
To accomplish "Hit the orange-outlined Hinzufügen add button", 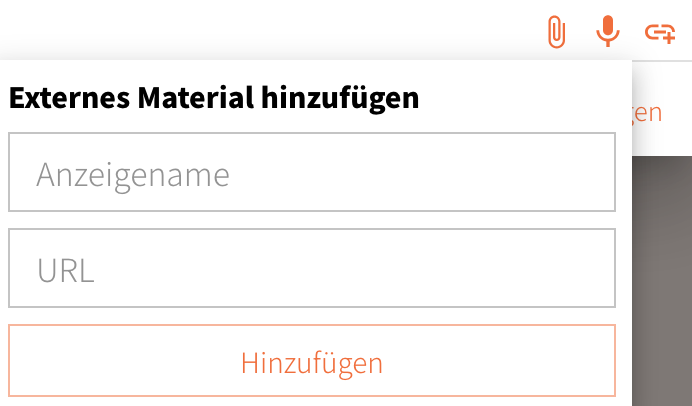I will pyautogui.click(x=311, y=361).
